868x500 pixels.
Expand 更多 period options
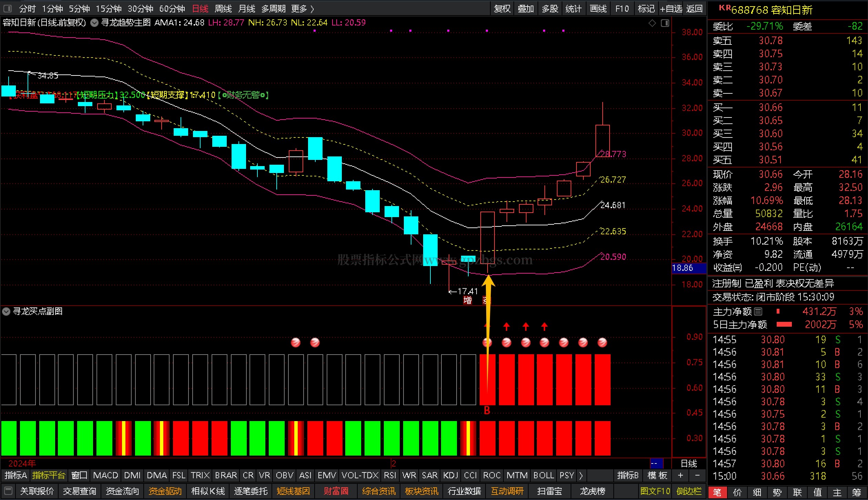(x=303, y=9)
